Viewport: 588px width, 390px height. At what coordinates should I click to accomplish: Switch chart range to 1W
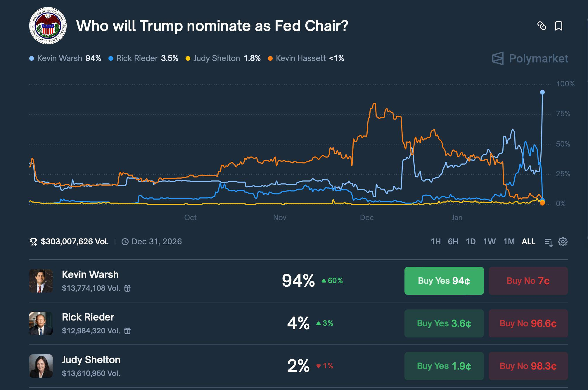pyautogui.click(x=489, y=242)
